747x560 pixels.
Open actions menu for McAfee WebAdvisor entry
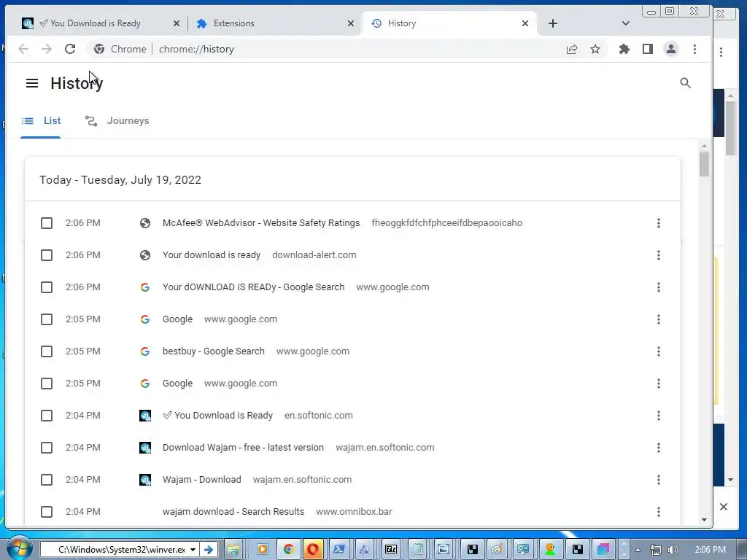pos(659,223)
